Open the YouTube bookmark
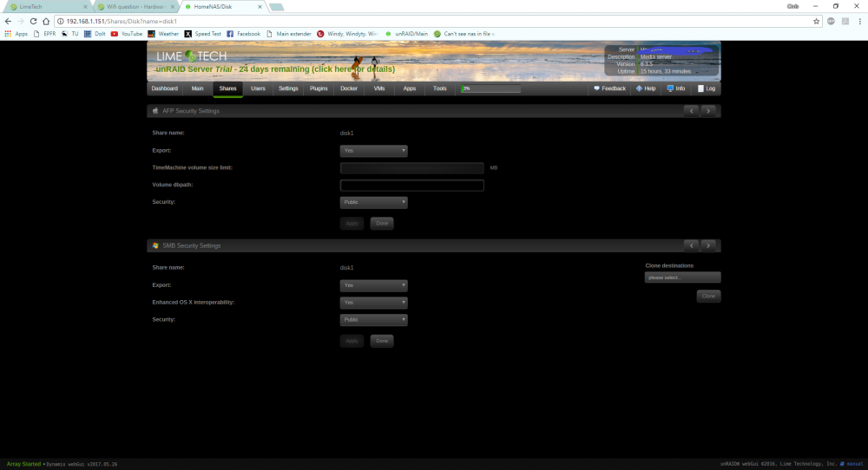The width and height of the screenshot is (868, 470). (x=127, y=34)
